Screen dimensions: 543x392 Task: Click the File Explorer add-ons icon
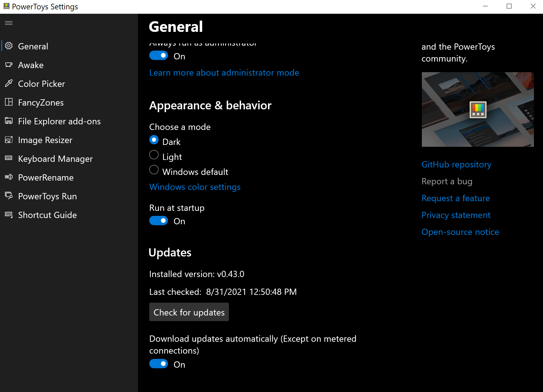[x=9, y=121]
